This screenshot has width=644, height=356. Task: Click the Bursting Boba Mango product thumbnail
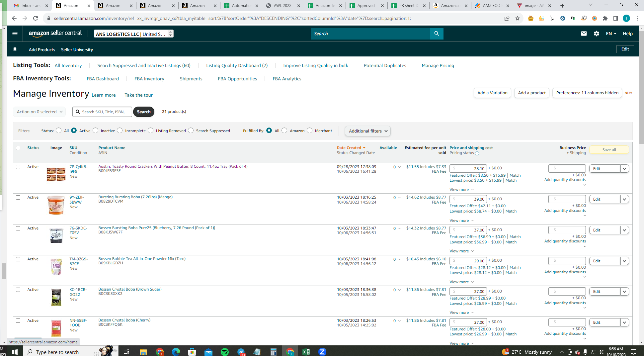coord(56,205)
